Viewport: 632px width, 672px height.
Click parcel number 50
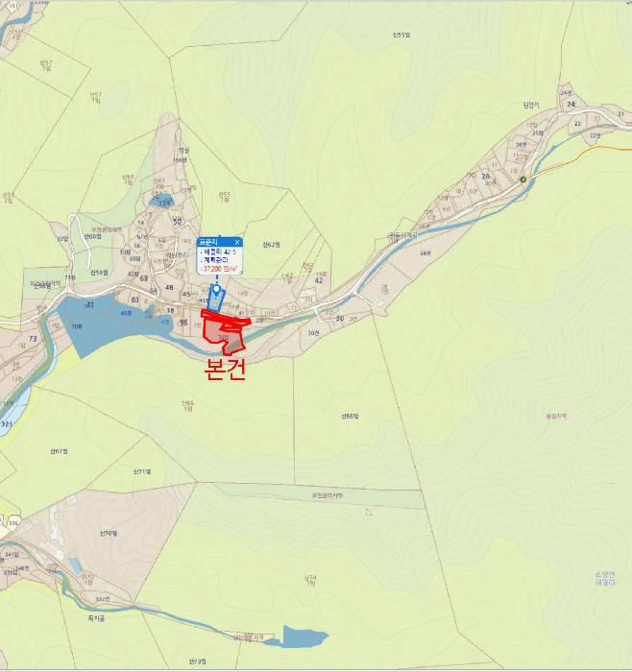(x=177, y=222)
